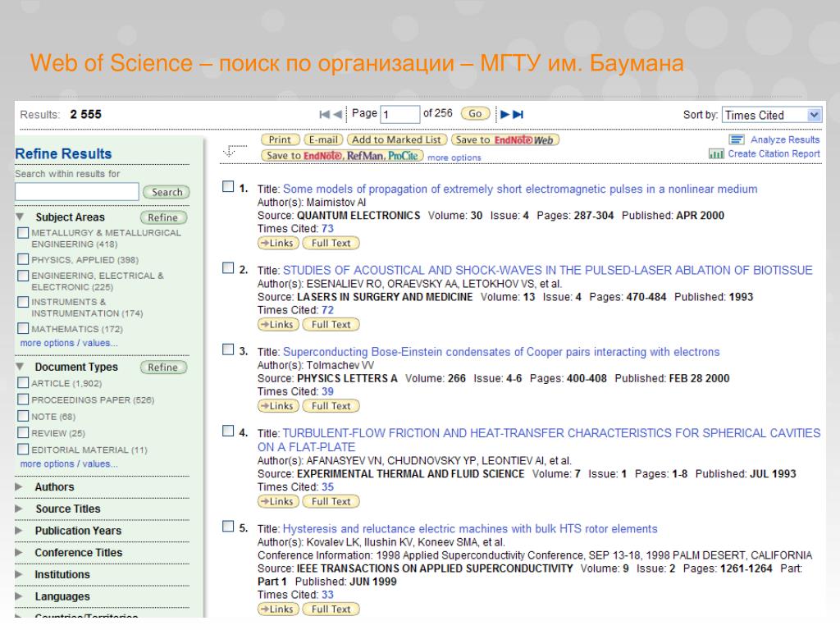Go to the previous results page arrow
Image resolution: width=840 pixels, height=630 pixels.
click(339, 115)
